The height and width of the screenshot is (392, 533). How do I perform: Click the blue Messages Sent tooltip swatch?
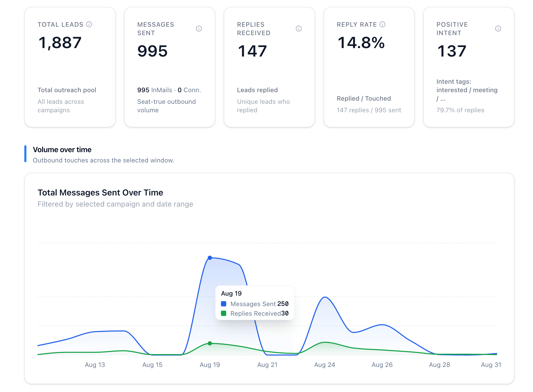(223, 304)
